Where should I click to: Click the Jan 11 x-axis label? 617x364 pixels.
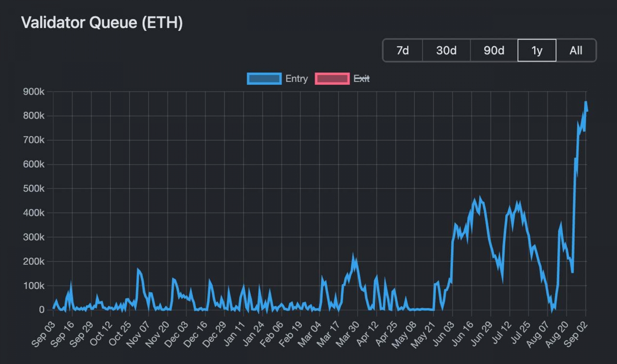235,334
